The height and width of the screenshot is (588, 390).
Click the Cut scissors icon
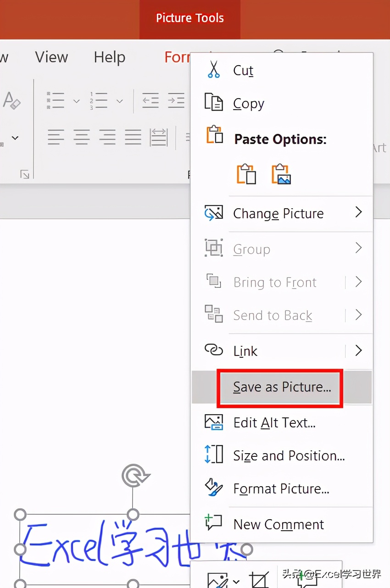[x=213, y=70]
